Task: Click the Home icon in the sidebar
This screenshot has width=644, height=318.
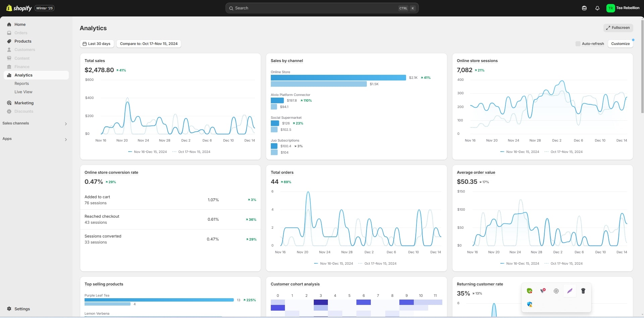Action: point(9,24)
